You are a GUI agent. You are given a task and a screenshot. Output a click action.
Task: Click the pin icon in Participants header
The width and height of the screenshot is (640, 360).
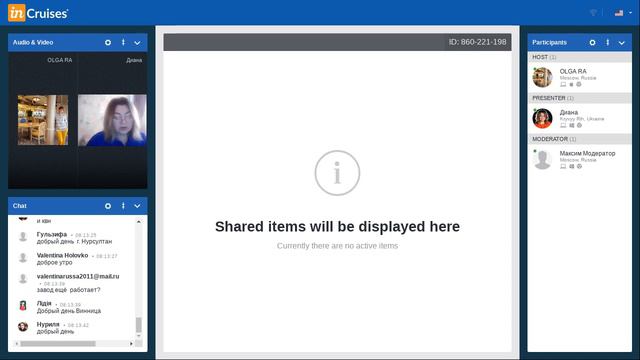(608, 42)
